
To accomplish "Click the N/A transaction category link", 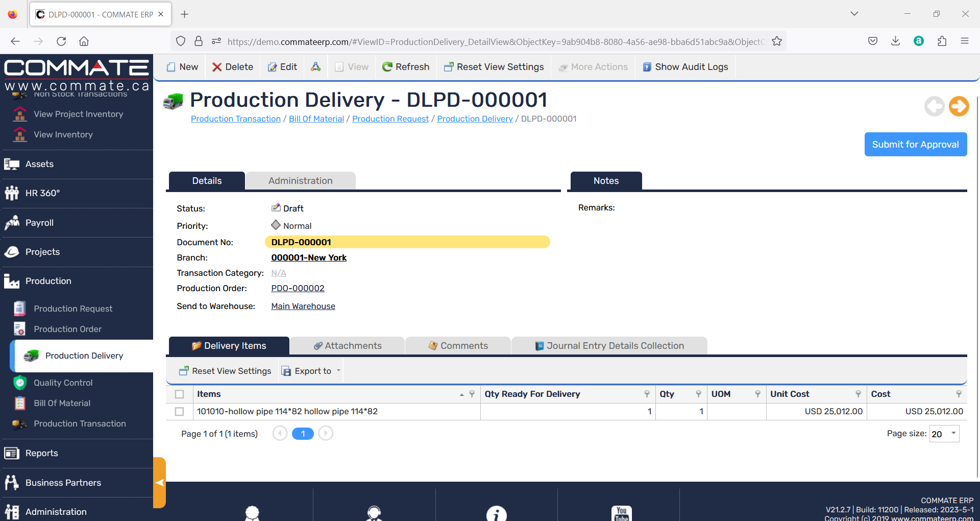I will click(x=279, y=273).
